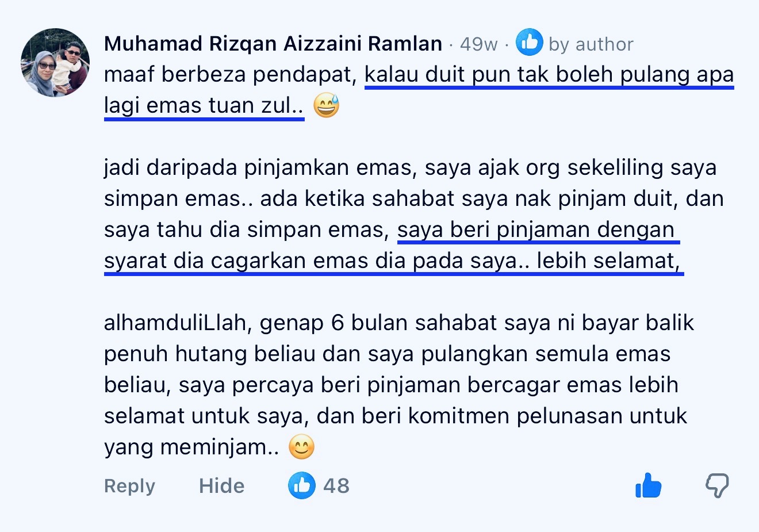The width and height of the screenshot is (759, 532).
Task: Like the comment with the thumbs-up button
Action: point(648,486)
